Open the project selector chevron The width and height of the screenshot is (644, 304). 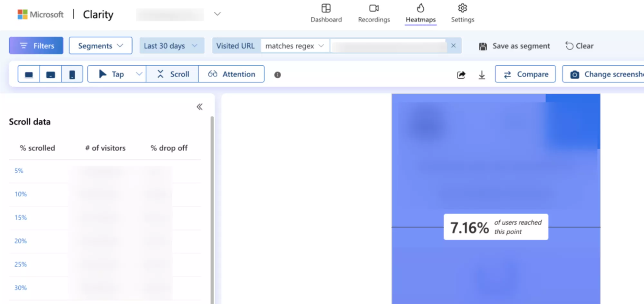coord(217,14)
